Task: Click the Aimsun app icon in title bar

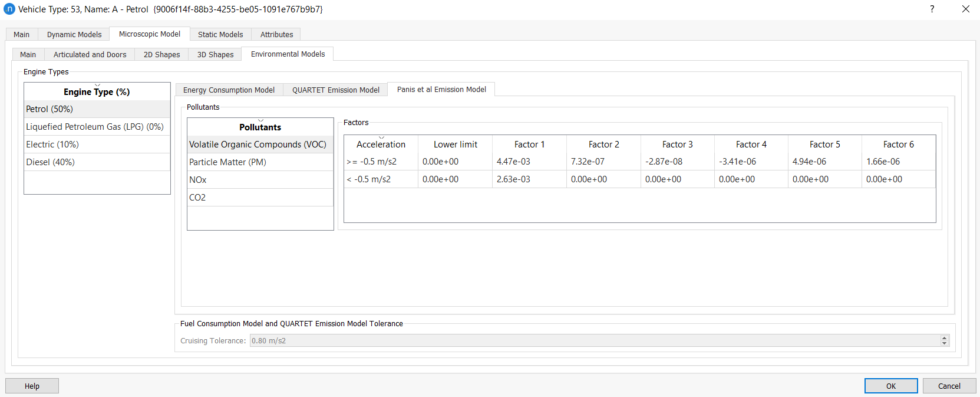Action: coord(9,9)
